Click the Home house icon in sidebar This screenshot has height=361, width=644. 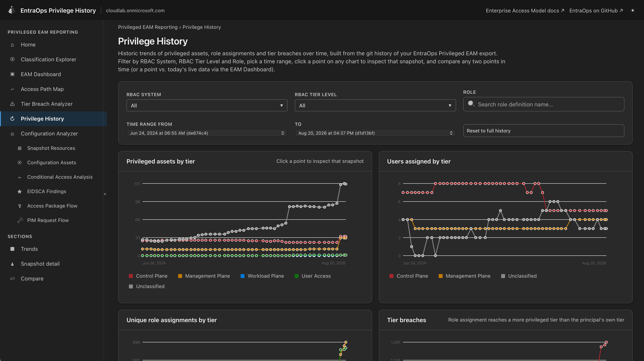(12, 45)
